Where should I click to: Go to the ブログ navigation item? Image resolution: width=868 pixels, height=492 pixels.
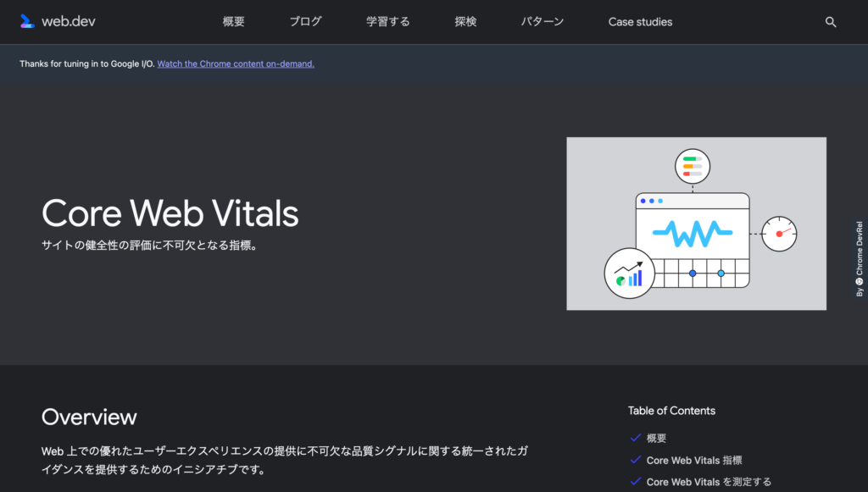point(305,22)
